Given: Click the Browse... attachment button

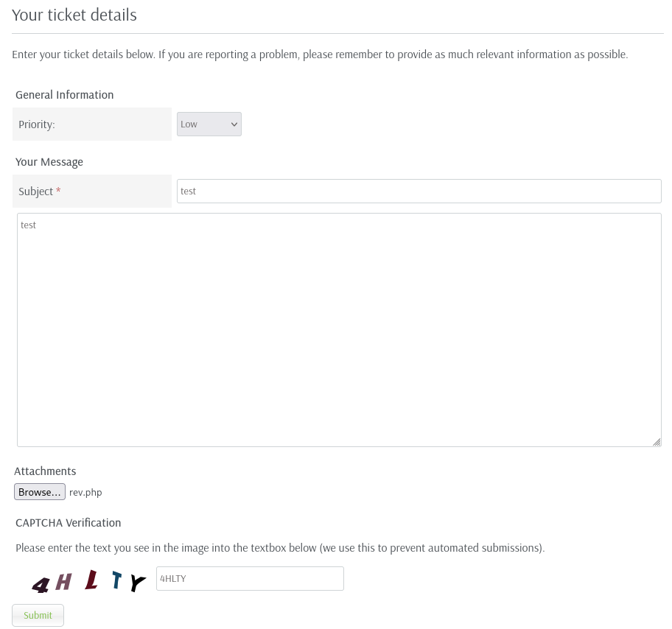Looking at the screenshot, I should tap(40, 492).
